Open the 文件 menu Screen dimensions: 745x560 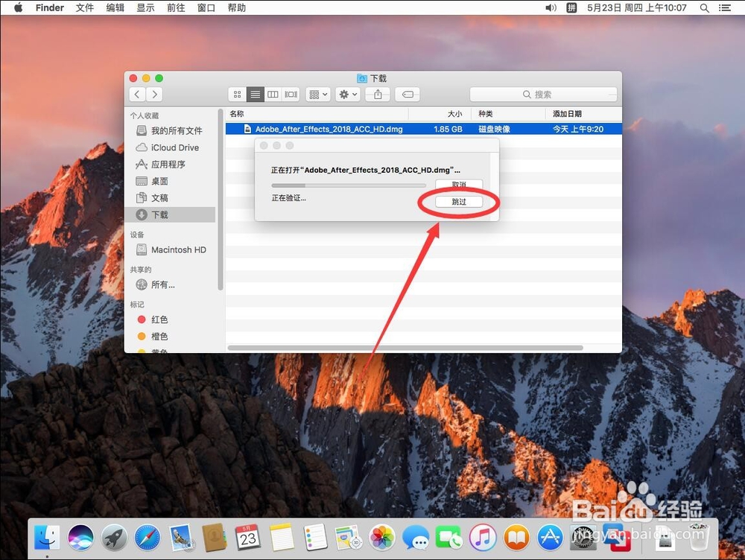tap(85, 7)
